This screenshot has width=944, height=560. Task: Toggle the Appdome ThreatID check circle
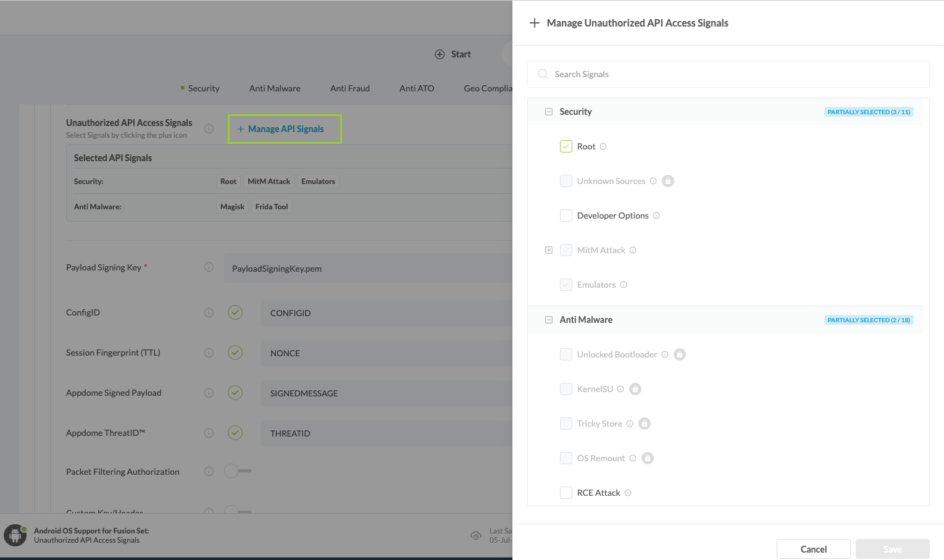tap(235, 433)
